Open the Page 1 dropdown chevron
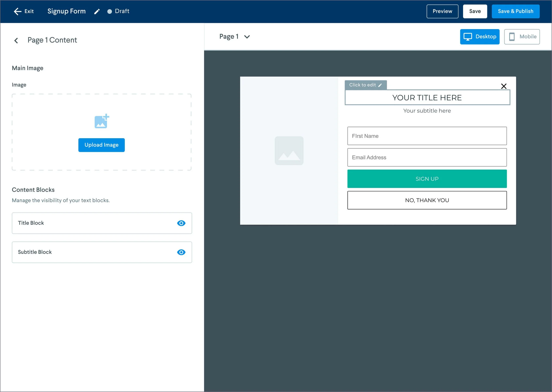The image size is (552, 392). [x=247, y=37]
